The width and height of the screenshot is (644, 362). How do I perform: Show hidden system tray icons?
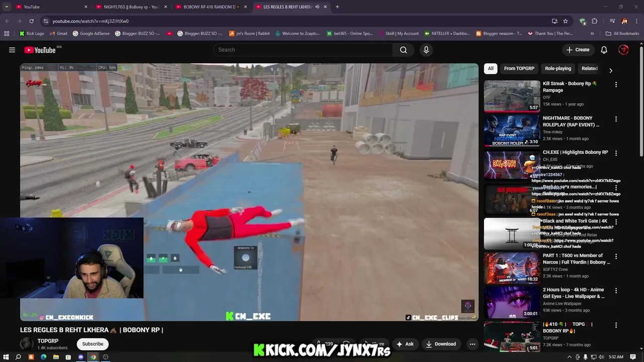(x=570, y=357)
